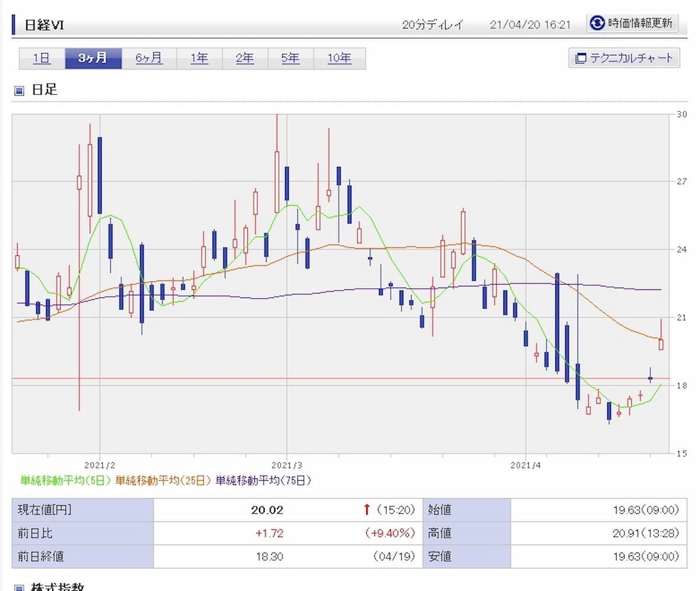Click the square icon beside 日足
This screenshot has height=591, width=700.
click(x=19, y=90)
